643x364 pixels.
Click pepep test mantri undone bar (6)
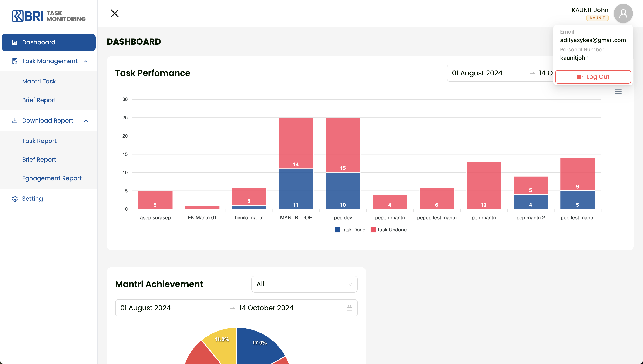point(437,198)
